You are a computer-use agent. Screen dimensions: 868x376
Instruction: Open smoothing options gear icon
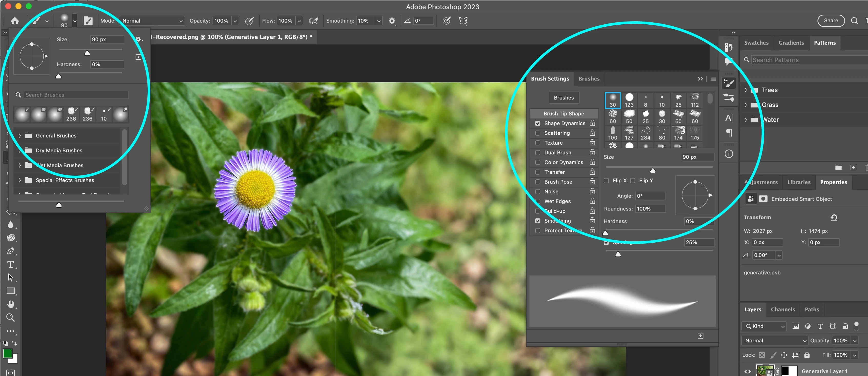click(x=391, y=21)
